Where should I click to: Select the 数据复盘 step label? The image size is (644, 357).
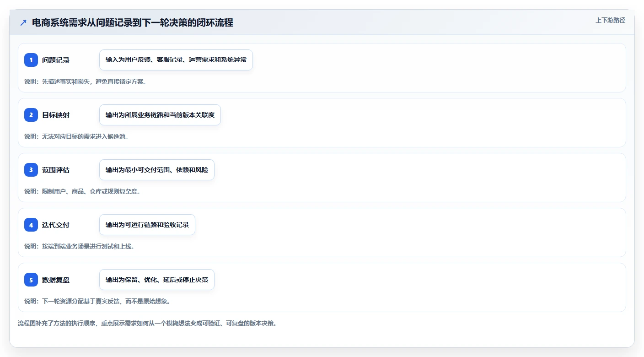[x=56, y=280]
